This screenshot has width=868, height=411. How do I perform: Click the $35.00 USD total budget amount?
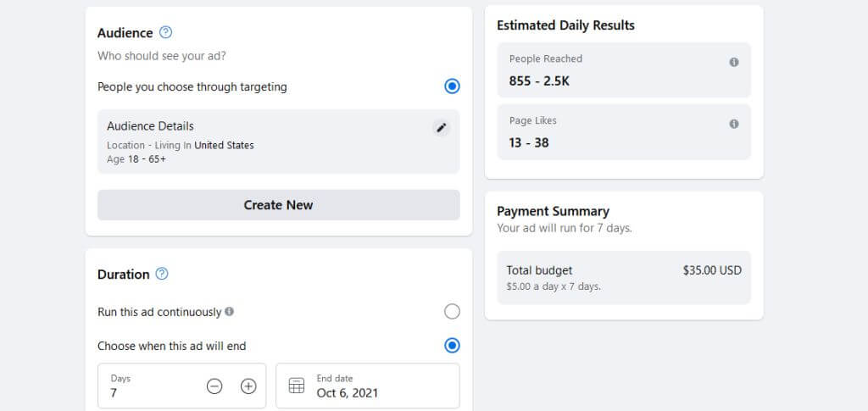(x=712, y=271)
